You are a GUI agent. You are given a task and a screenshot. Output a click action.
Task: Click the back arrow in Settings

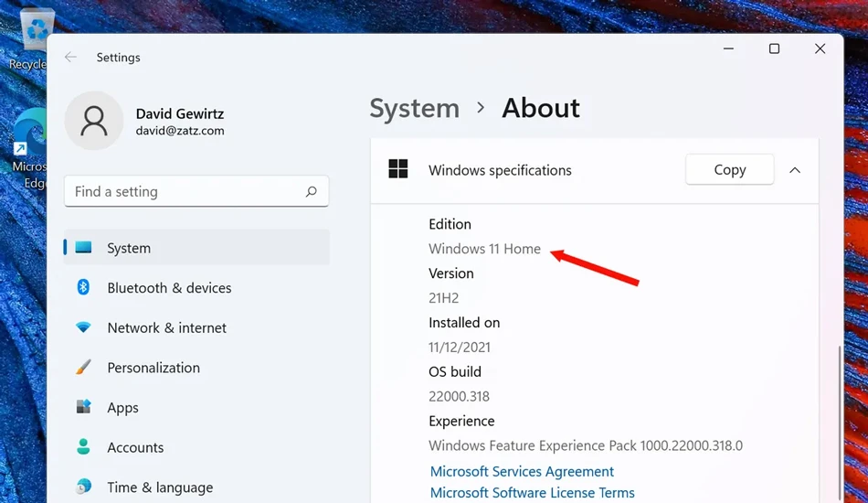70,57
